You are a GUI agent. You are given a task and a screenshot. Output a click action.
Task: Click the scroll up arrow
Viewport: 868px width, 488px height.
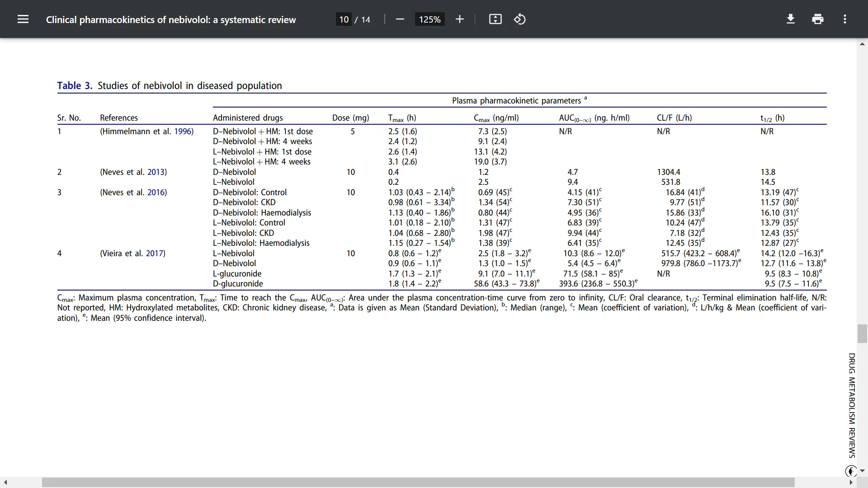tap(862, 44)
